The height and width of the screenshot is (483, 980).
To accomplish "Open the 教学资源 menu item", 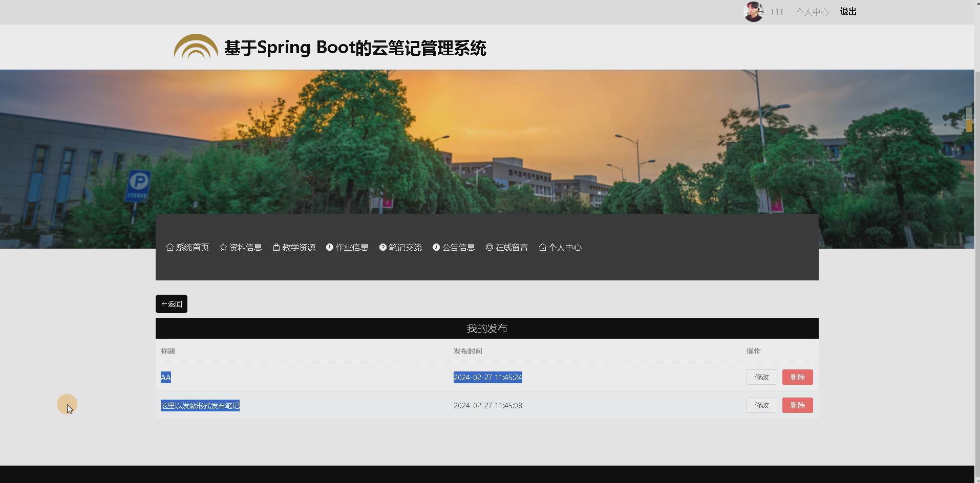I will [299, 248].
